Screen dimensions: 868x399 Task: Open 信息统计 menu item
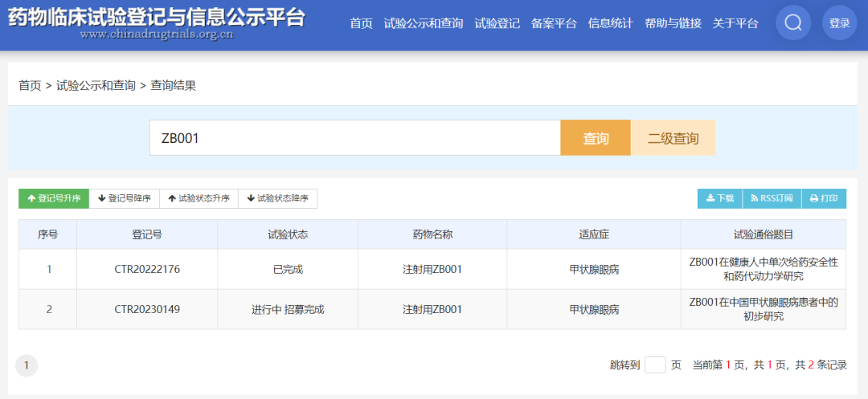pyautogui.click(x=610, y=23)
